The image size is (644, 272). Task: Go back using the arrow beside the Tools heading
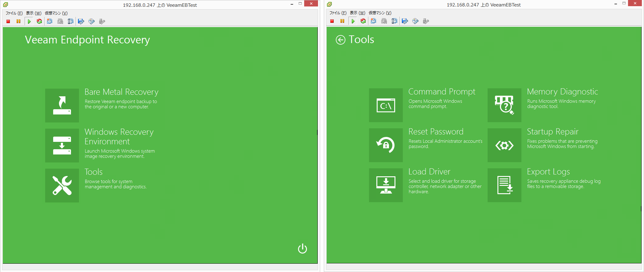[x=340, y=40]
